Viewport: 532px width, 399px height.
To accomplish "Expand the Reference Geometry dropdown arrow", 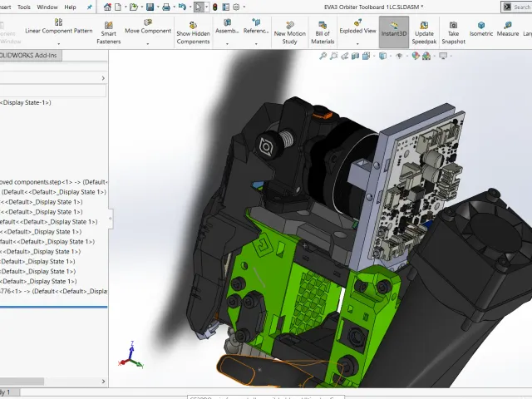I will (x=256, y=44).
